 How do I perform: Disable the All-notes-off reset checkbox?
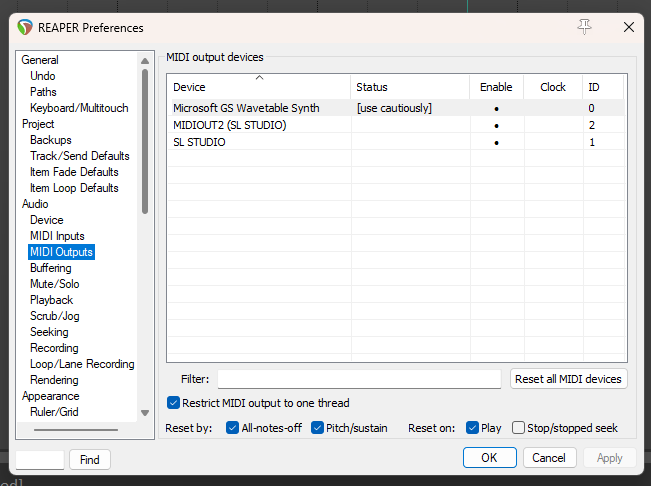coord(233,428)
